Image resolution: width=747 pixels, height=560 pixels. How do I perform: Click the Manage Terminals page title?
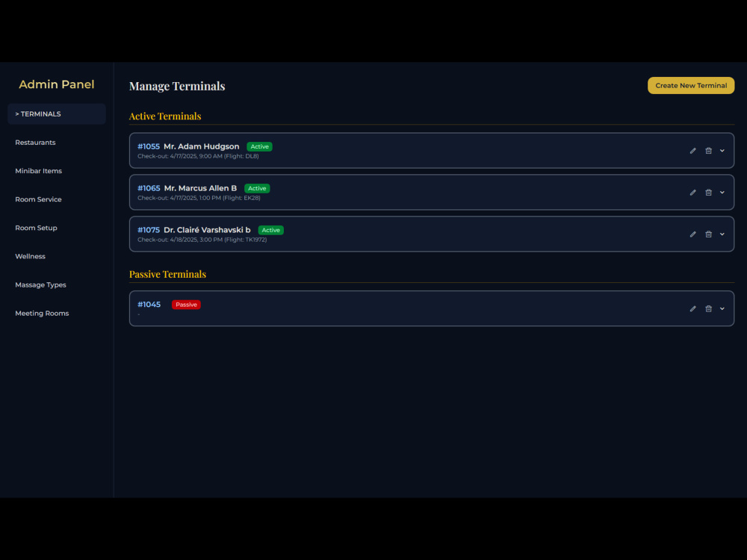(x=177, y=86)
